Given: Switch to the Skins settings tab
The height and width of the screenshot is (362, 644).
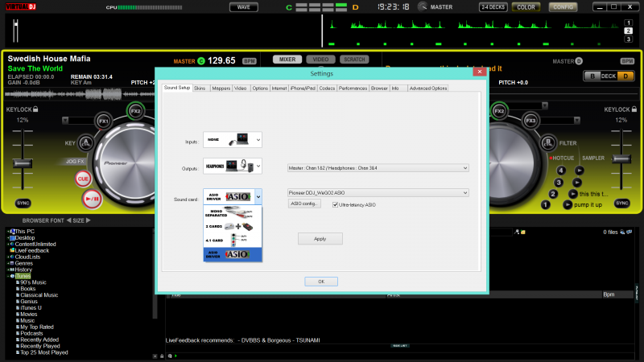Looking at the screenshot, I should [x=200, y=88].
